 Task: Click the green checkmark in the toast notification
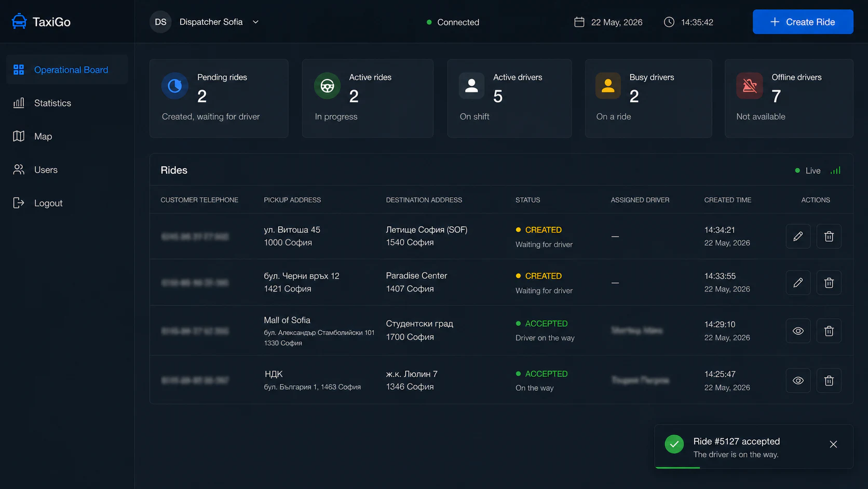pos(674,444)
